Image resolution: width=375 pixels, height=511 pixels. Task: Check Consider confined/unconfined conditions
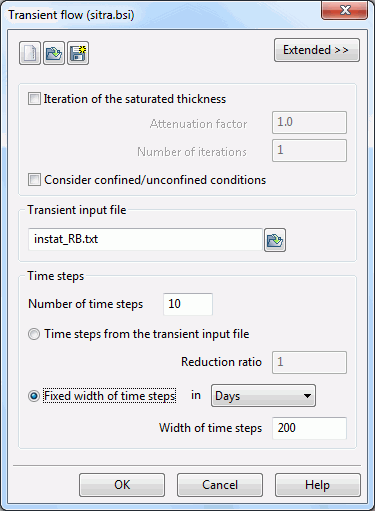click(x=34, y=180)
